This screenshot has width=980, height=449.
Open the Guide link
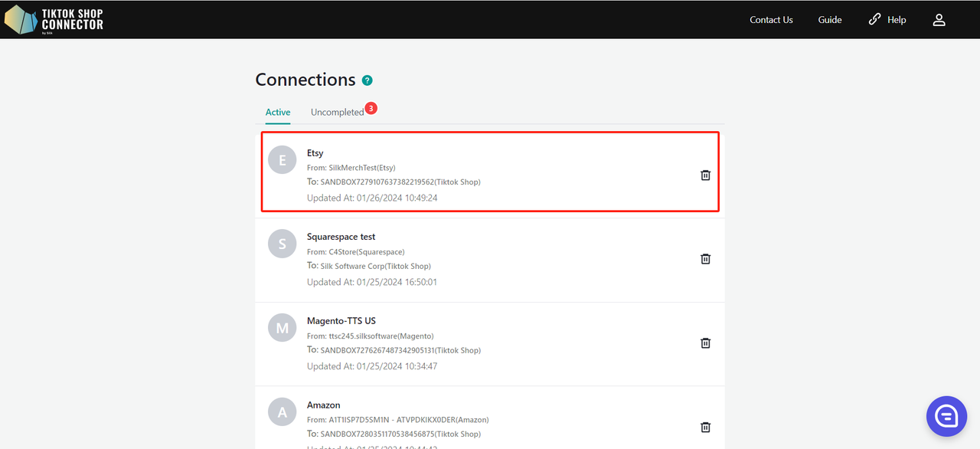[830, 20]
